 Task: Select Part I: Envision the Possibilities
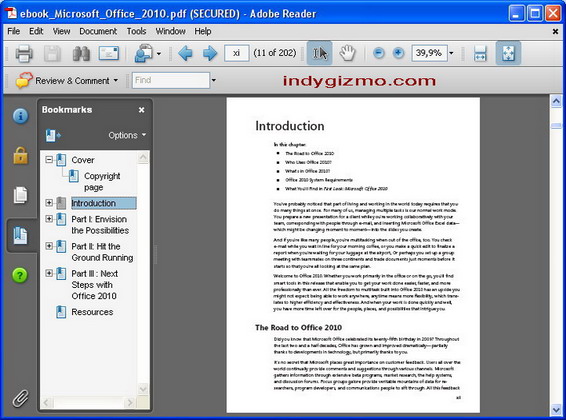coord(100,225)
